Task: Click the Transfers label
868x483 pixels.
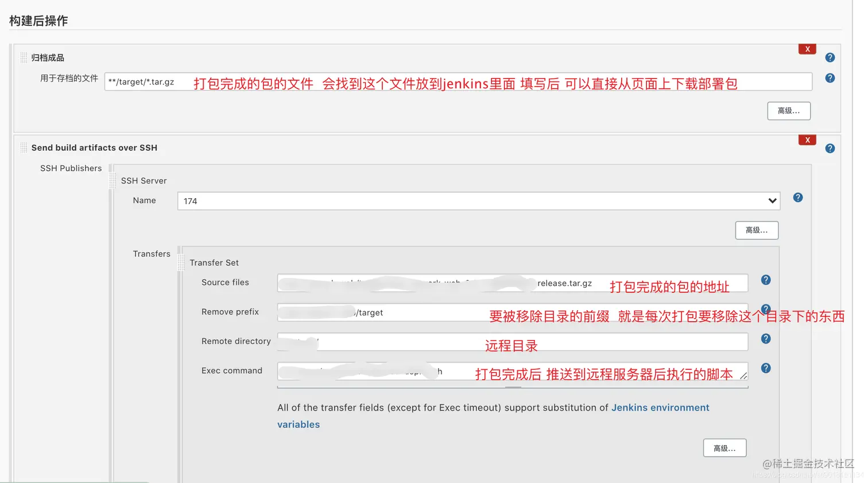Action: point(152,254)
